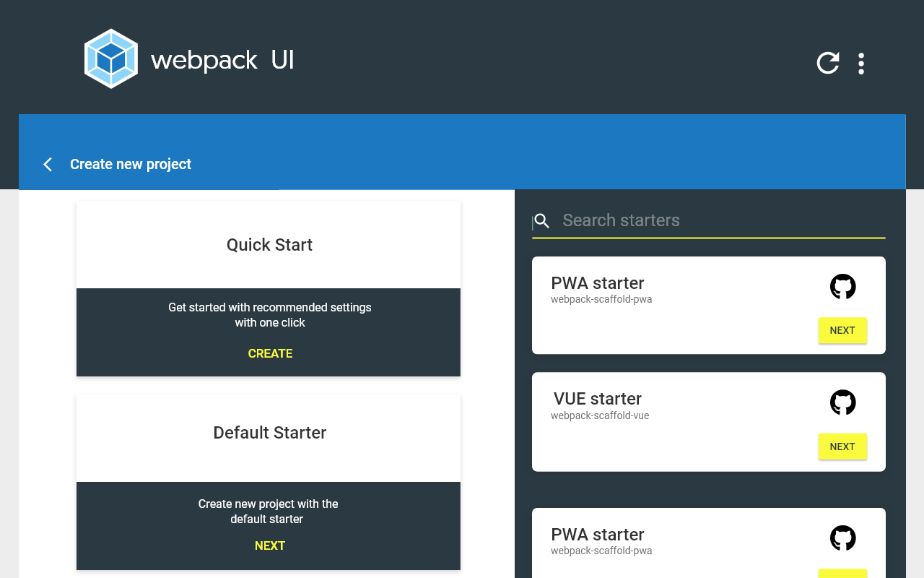Click the "webpack UI" header title
Image resolution: width=924 pixels, height=578 pixels.
pos(222,60)
